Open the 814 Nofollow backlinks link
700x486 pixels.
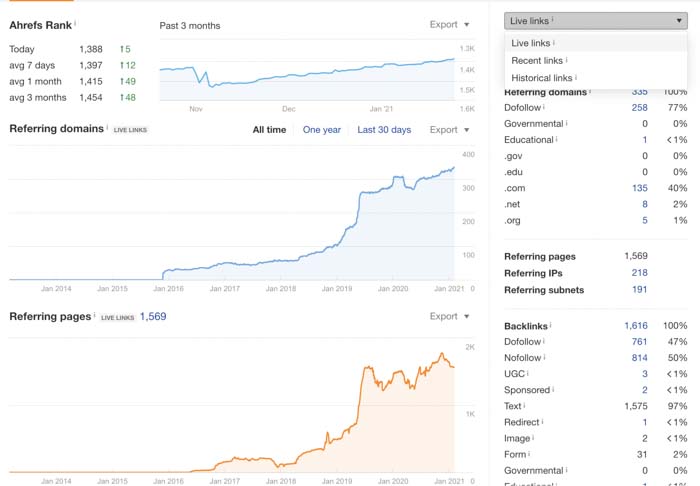pyautogui.click(x=639, y=358)
